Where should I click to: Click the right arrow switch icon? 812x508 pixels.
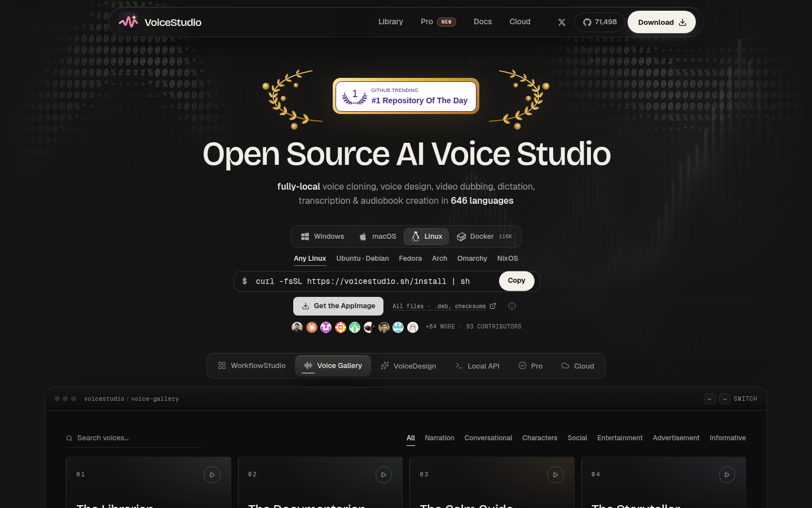(x=725, y=399)
